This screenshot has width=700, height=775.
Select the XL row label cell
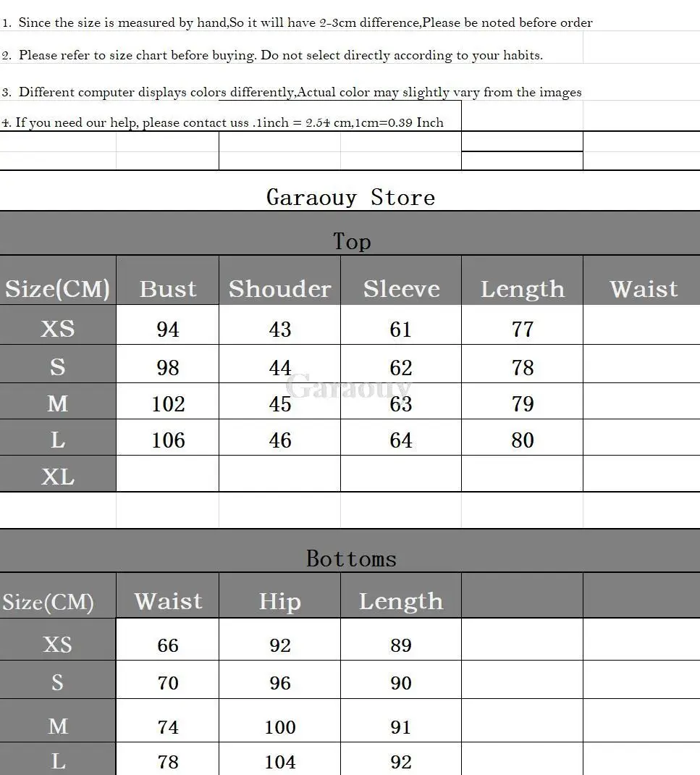(58, 476)
